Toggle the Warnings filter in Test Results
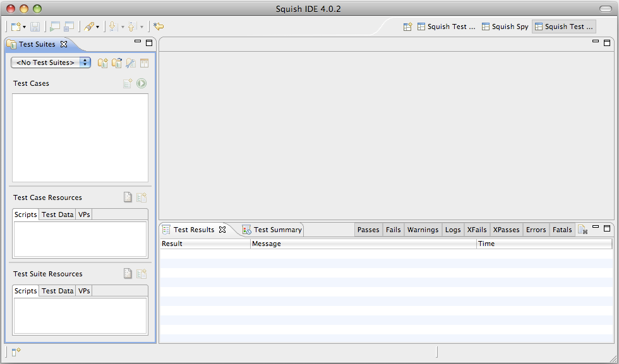Viewport: 619px width, 364px height. pos(423,230)
